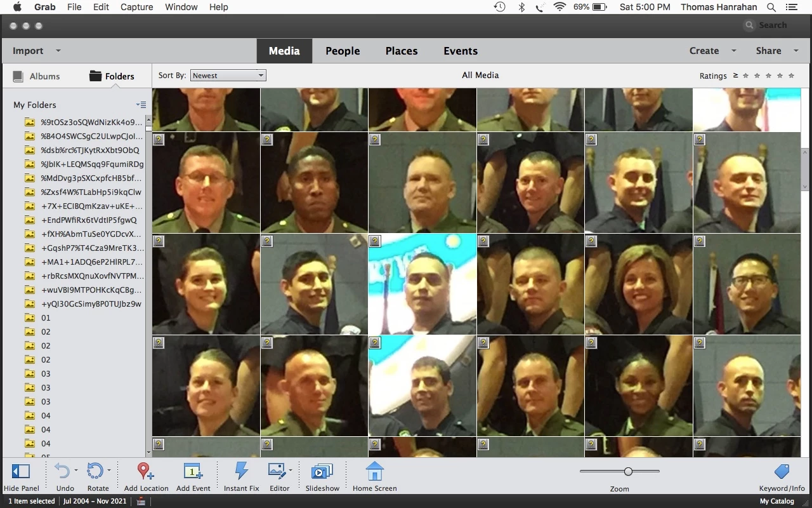Viewport: 812px width, 508px height.
Task: Click the folder icon beside +EndPWfiRx6tVdtIP5fgwQ
Action: (29, 220)
